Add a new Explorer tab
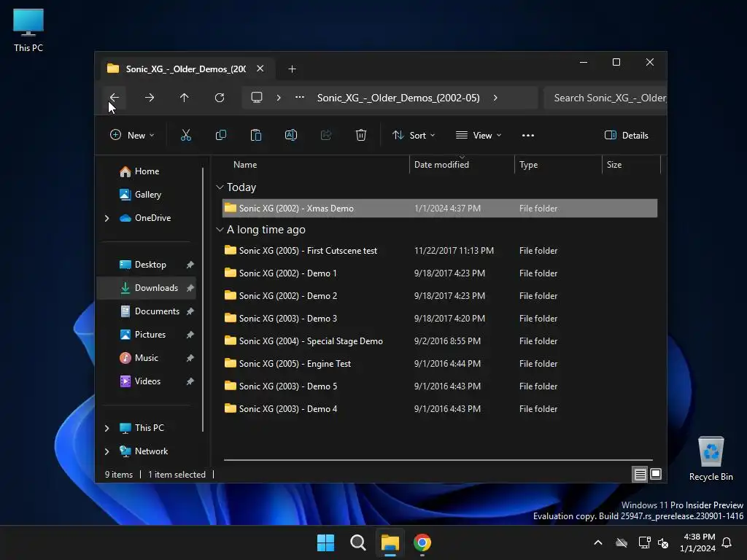The width and height of the screenshot is (747, 560). 292,69
